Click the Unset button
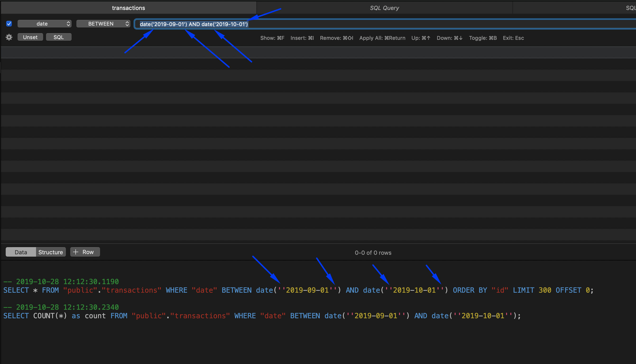The height and width of the screenshot is (364, 636). click(x=30, y=37)
